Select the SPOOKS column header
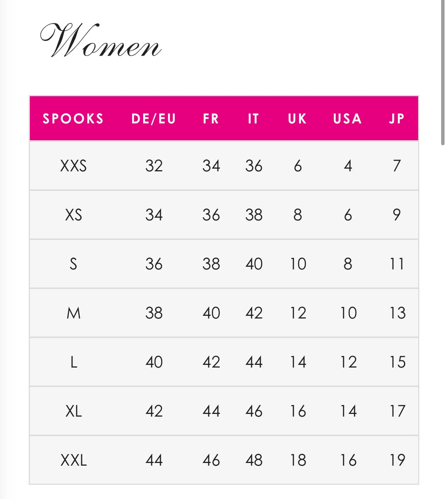 coord(73,119)
